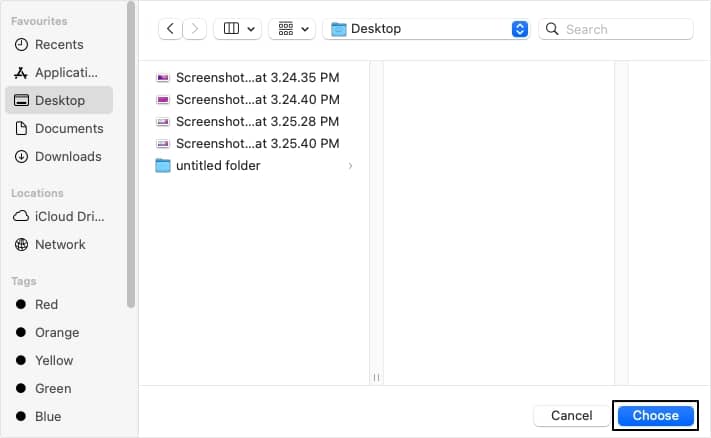Click the iCloud cloud icon
This screenshot has width=711, height=438.
[x=21, y=216]
